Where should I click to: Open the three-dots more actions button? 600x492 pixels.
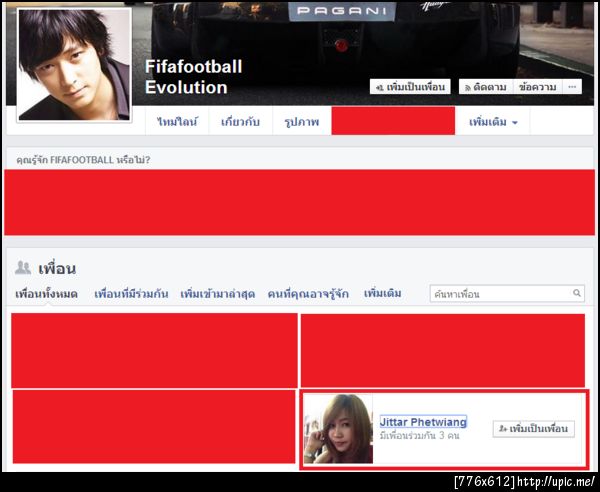pos(572,87)
